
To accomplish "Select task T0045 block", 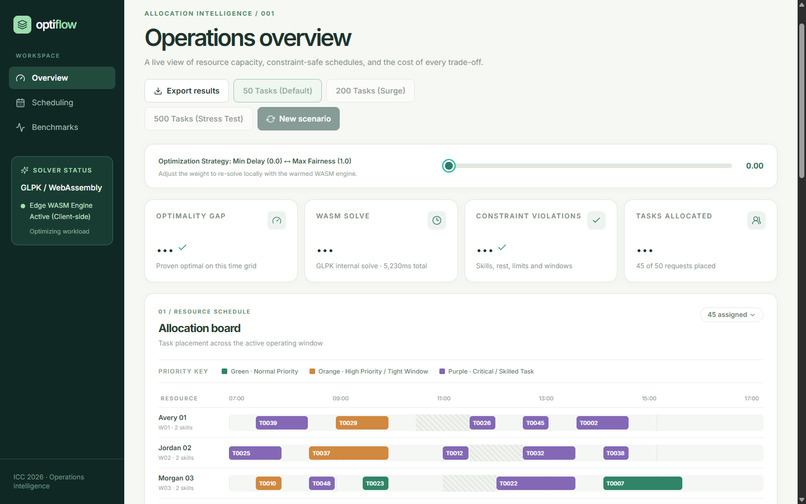I will pyautogui.click(x=536, y=423).
